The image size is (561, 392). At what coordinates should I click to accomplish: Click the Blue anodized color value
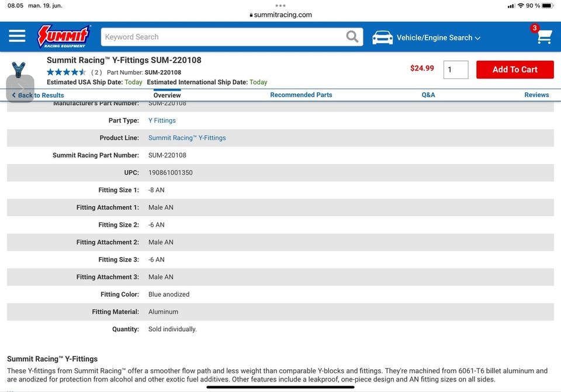(x=169, y=294)
